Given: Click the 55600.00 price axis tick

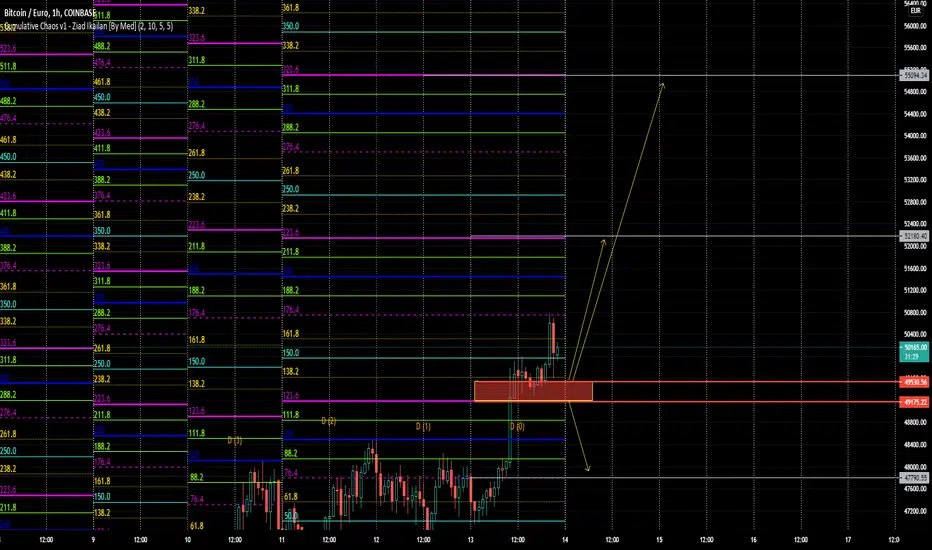Looking at the screenshot, I should point(915,48).
